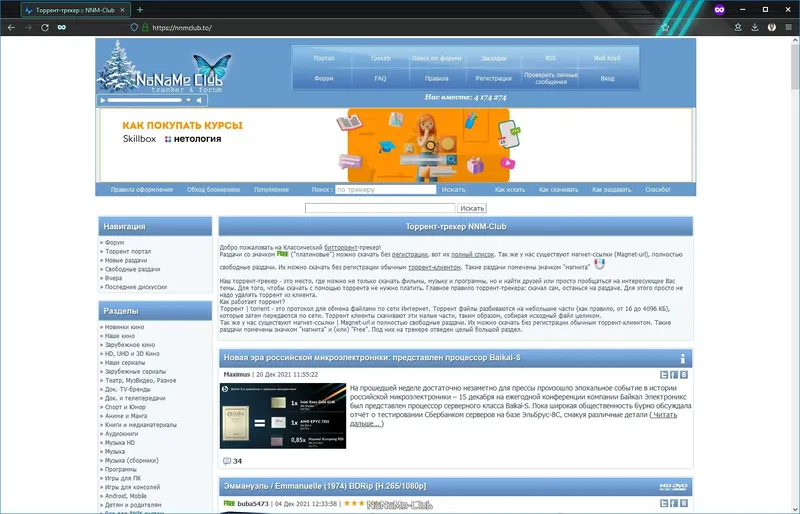Share Emmanuelle post on Facebook
The width and height of the screenshot is (800, 514).
click(674, 503)
